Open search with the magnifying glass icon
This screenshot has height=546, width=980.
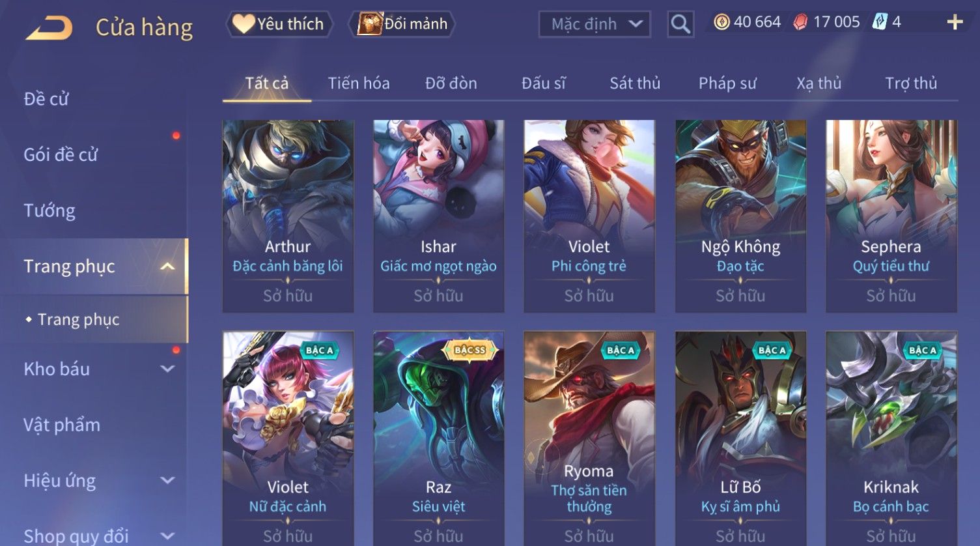680,25
